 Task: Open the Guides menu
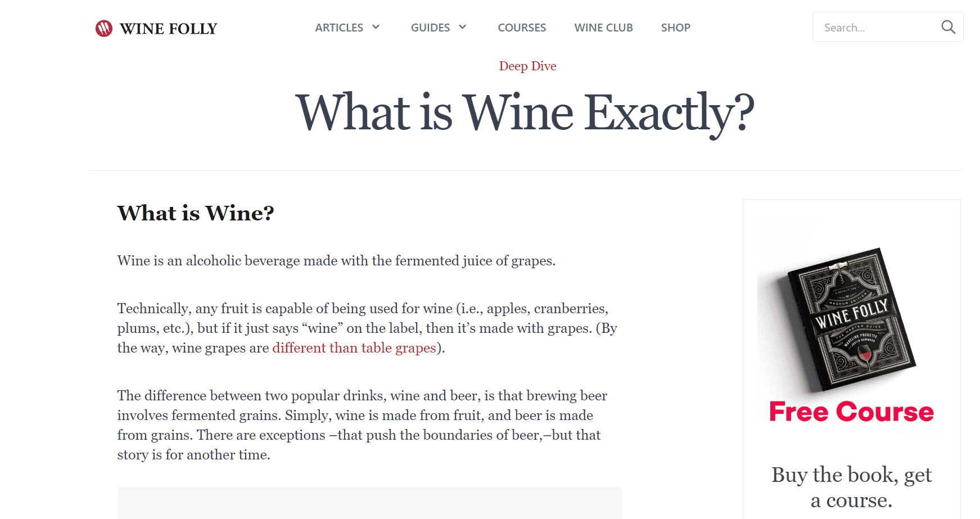430,28
